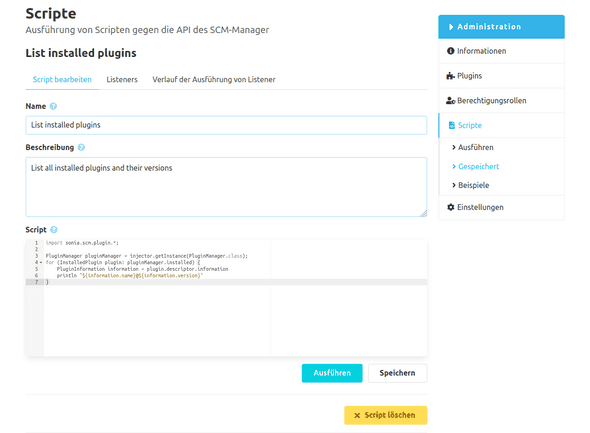Run the script with the blue Ausführen button
Screen dimensions: 590x433
332,373
